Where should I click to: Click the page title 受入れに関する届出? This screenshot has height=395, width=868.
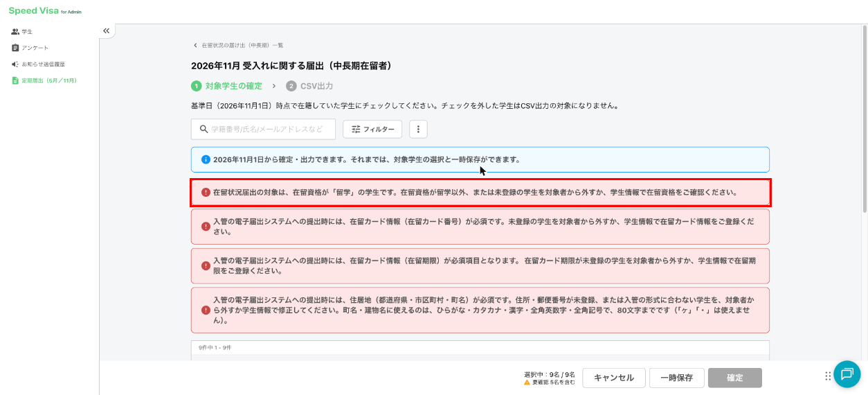pyautogui.click(x=292, y=66)
